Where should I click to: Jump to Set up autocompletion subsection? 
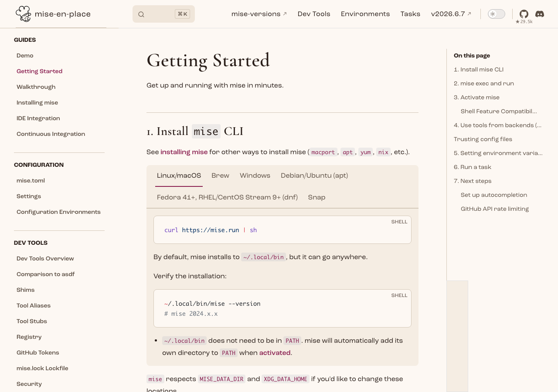click(x=494, y=195)
